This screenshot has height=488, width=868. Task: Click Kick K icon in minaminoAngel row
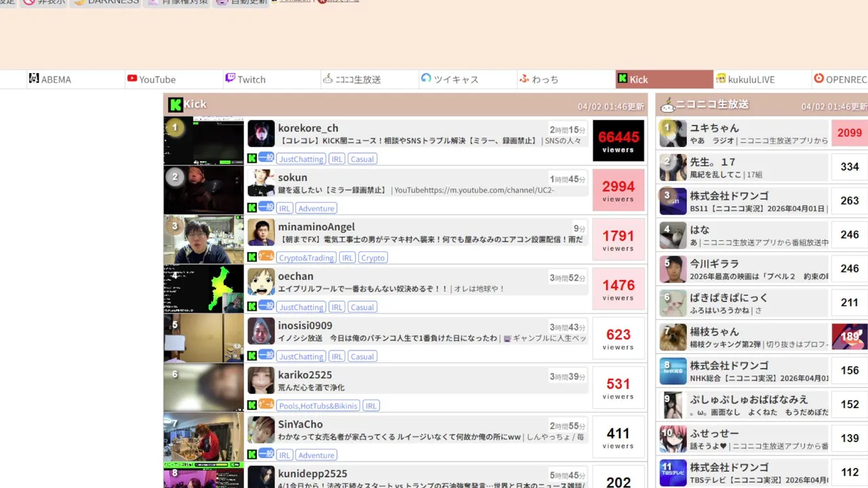click(252, 258)
